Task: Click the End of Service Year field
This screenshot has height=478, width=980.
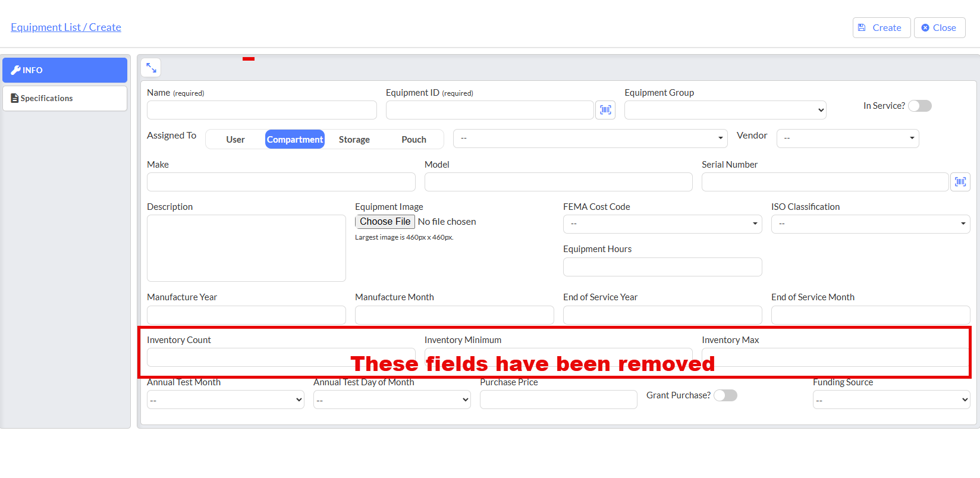Action: tap(662, 315)
